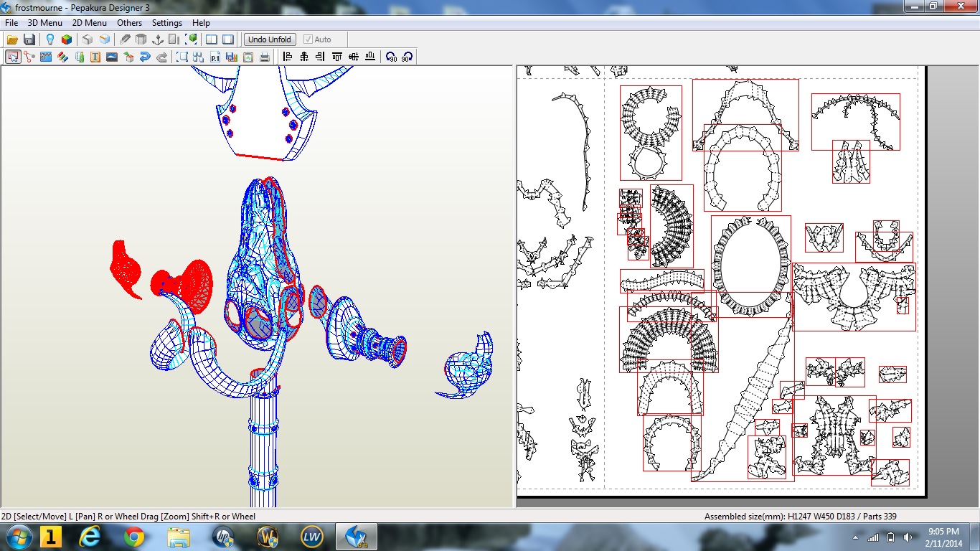The image size is (980, 551).
Task: Select the insert image tool icon
Action: point(112,57)
